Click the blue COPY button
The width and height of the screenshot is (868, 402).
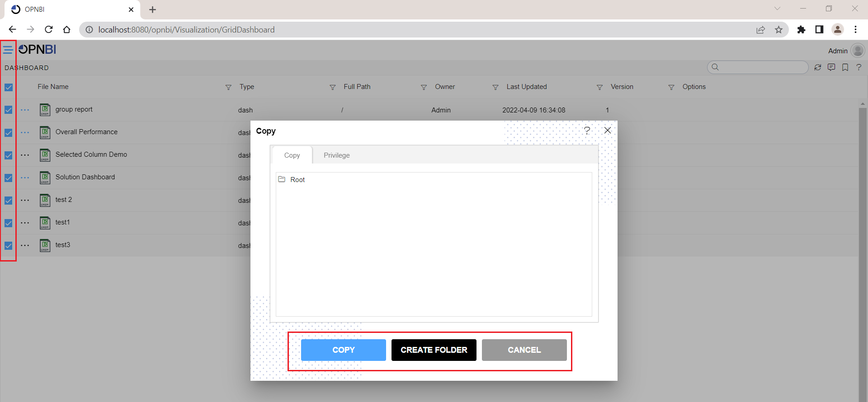pyautogui.click(x=344, y=350)
